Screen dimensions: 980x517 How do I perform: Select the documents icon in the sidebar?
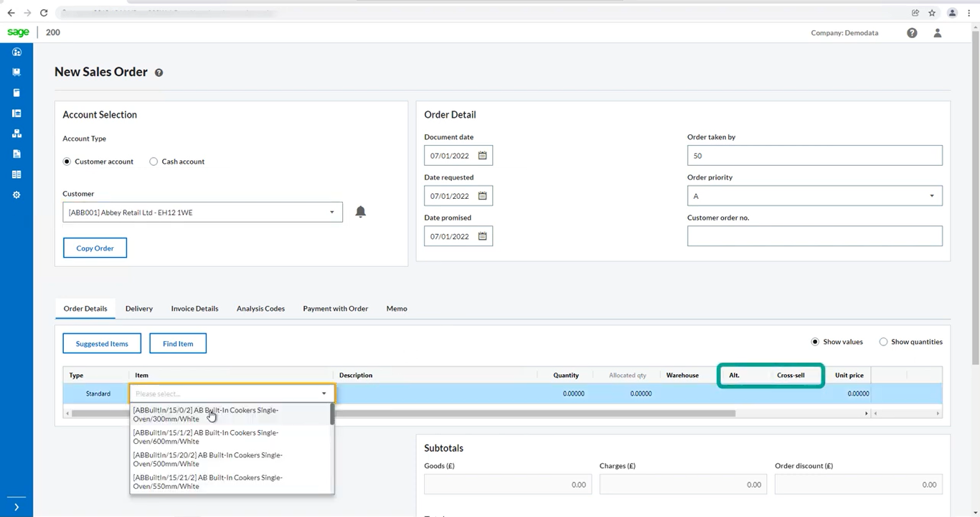[x=17, y=154]
